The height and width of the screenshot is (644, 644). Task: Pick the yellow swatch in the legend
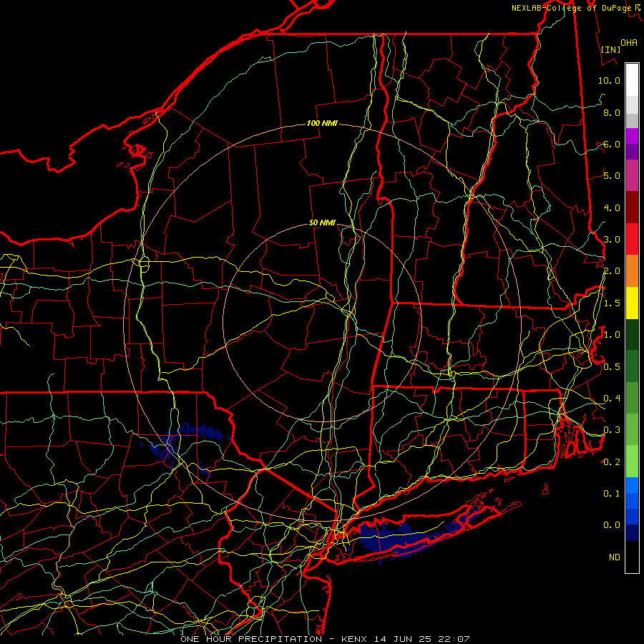click(x=632, y=303)
